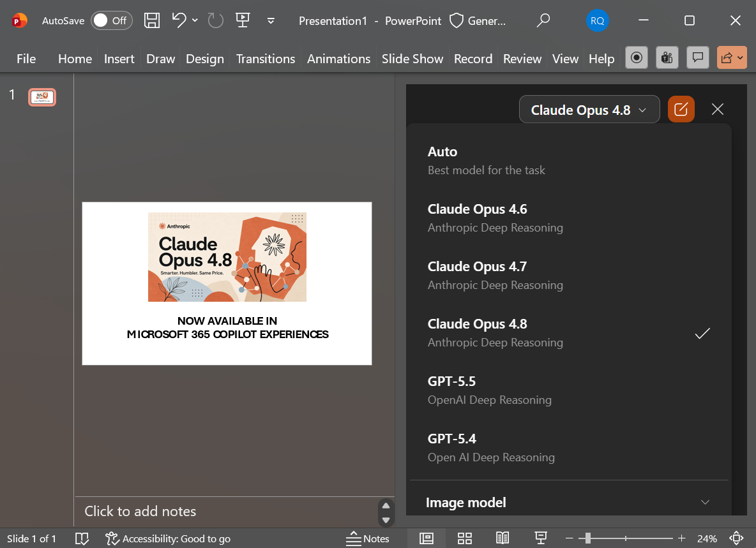Viewport: 756px width, 548px height.
Task: Click zoom in plus button
Action: pyautogui.click(x=682, y=538)
